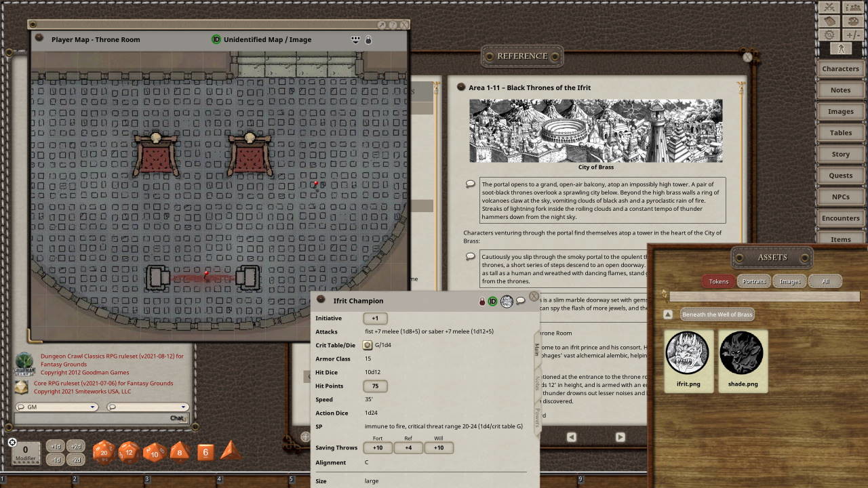
Task: Open the NPCs sidebar button
Action: point(840,197)
